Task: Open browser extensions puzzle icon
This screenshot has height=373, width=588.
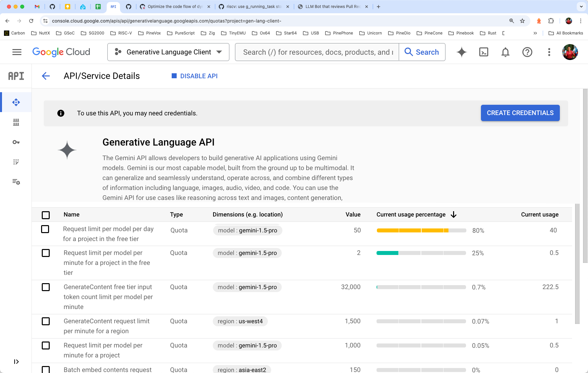Action: click(x=551, y=21)
